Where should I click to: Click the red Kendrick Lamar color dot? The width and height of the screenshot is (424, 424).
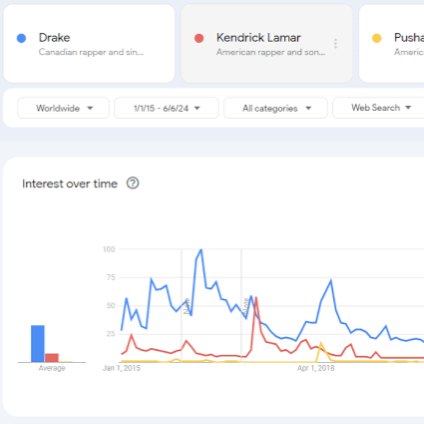click(x=199, y=38)
